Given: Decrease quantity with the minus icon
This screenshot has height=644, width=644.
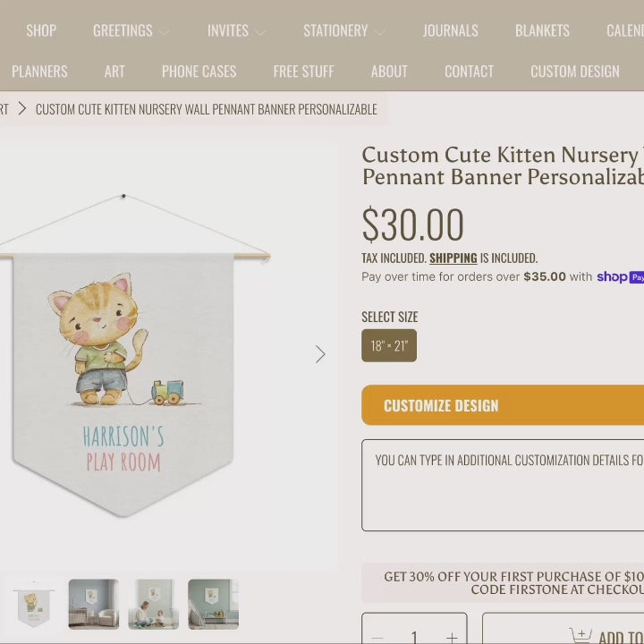Looking at the screenshot, I should (x=377, y=637).
